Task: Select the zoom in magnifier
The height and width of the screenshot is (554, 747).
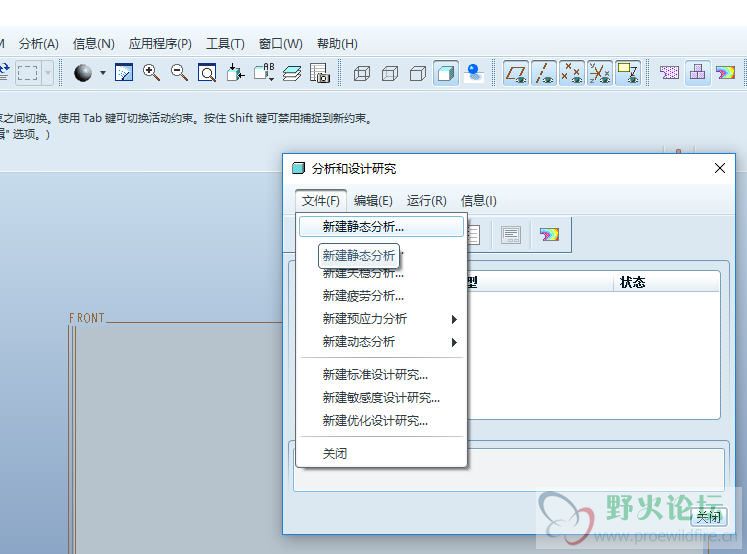Action: pos(151,73)
